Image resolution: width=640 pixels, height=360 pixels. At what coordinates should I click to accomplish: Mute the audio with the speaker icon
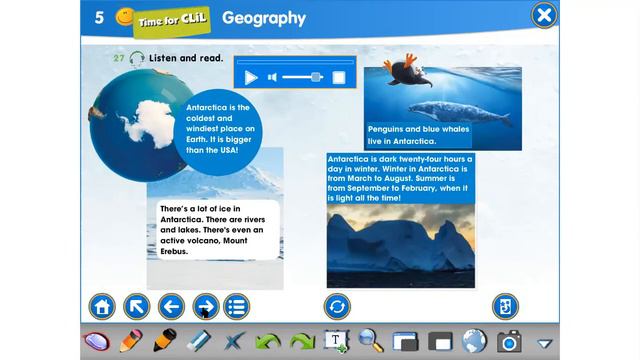(x=272, y=77)
